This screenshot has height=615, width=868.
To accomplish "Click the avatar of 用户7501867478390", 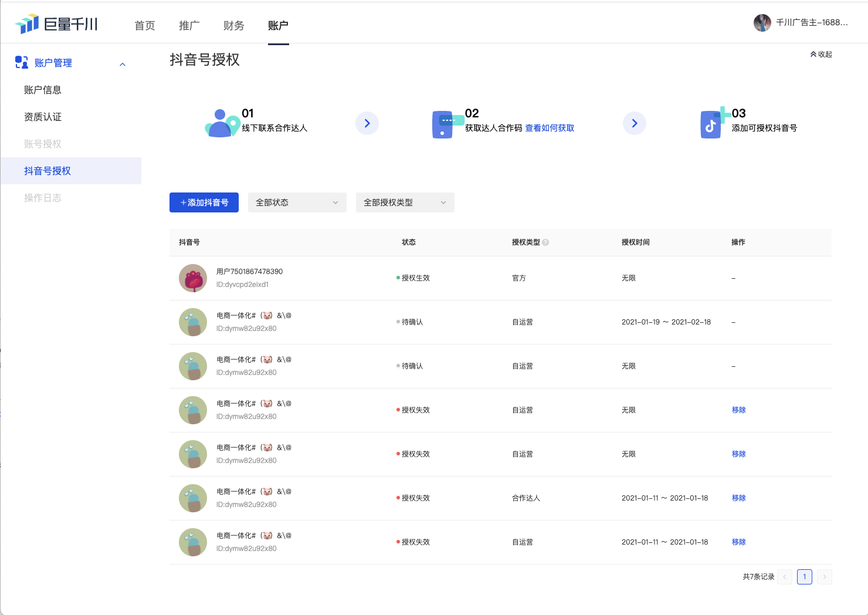I will (x=193, y=278).
